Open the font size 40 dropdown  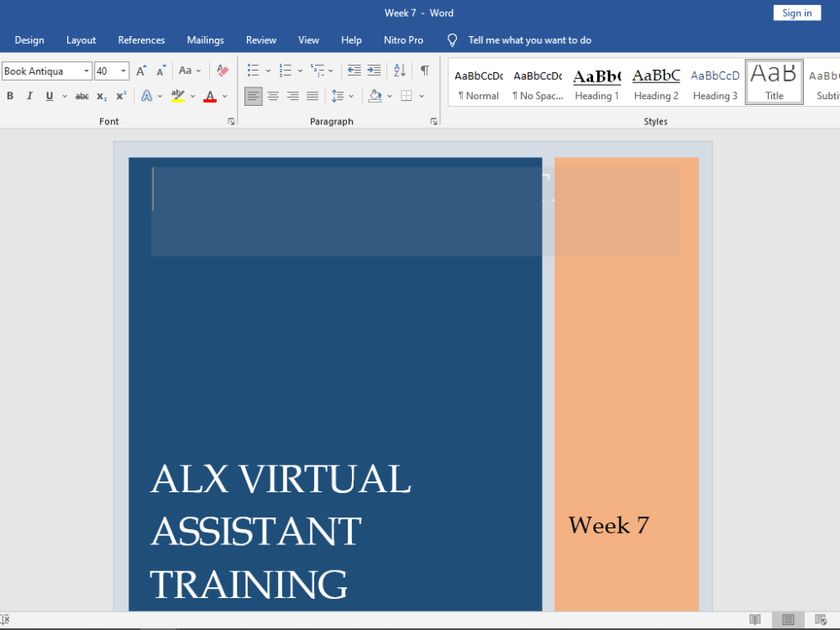(123, 71)
